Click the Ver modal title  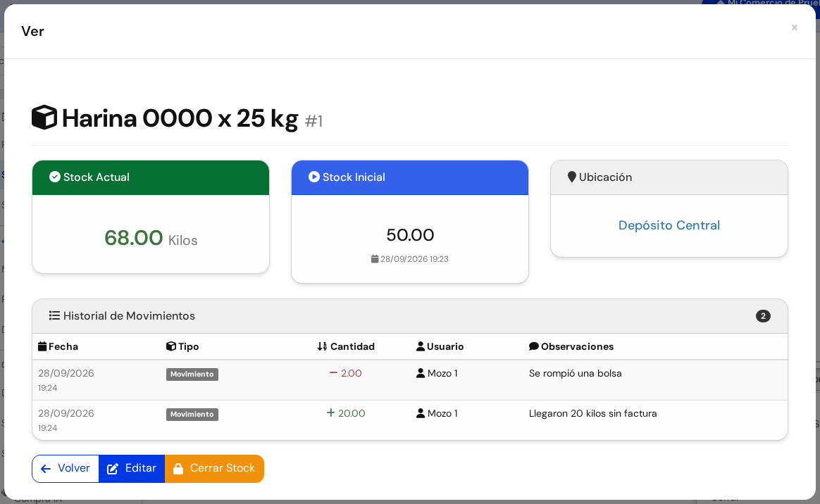[x=32, y=32]
